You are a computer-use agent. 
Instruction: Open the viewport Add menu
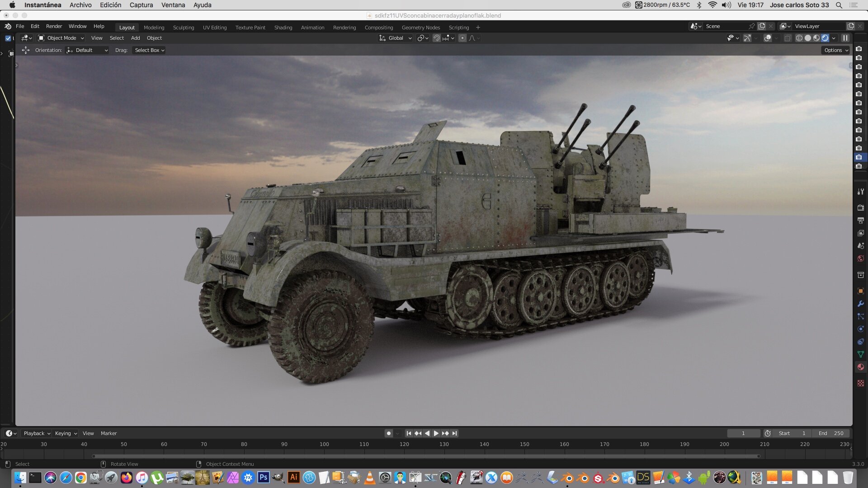coord(135,38)
